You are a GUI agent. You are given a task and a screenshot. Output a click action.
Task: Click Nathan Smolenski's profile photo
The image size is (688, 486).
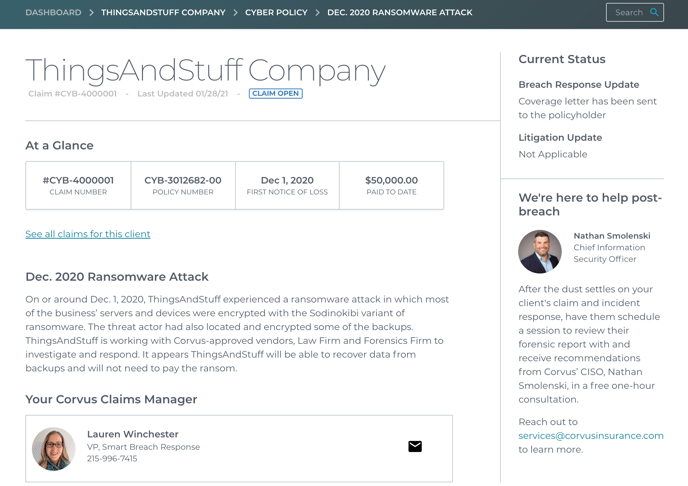pyautogui.click(x=540, y=251)
